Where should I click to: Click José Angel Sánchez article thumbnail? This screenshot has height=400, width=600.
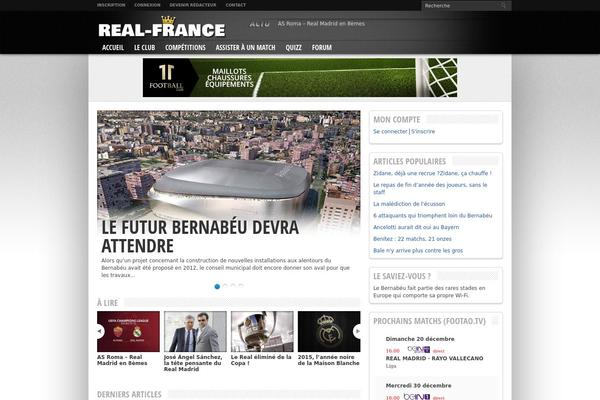(195, 331)
